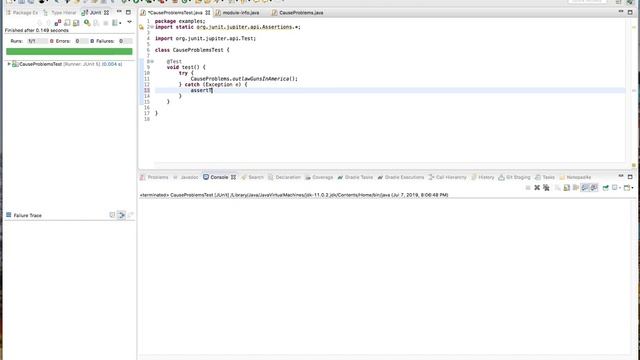Open Test Run History dropdown arrow
This screenshot has height=360, width=640.
pyautogui.click(x=120, y=23)
